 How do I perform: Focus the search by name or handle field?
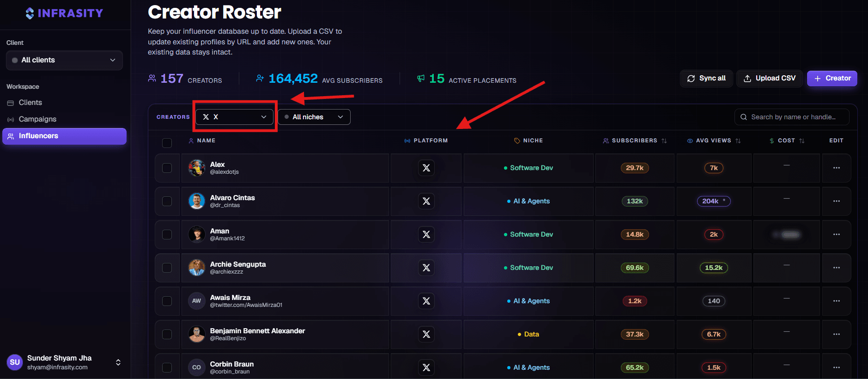coord(792,117)
